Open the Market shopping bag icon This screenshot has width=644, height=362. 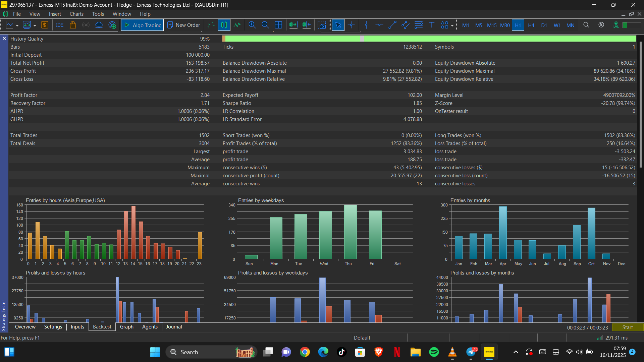[x=73, y=25]
